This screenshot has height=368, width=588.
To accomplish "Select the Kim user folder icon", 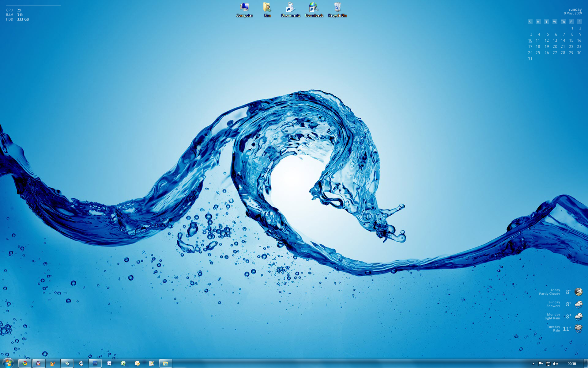I will [267, 10].
